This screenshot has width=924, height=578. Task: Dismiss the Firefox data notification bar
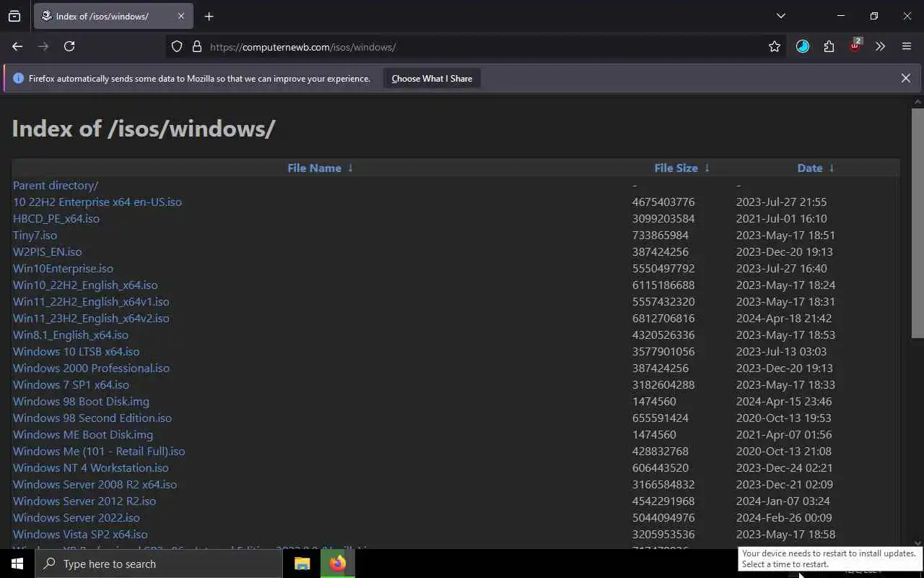[906, 78]
